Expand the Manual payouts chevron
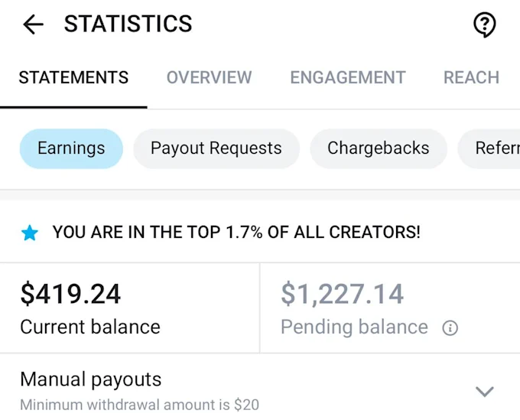This screenshot has height=420, width=520. (x=485, y=392)
